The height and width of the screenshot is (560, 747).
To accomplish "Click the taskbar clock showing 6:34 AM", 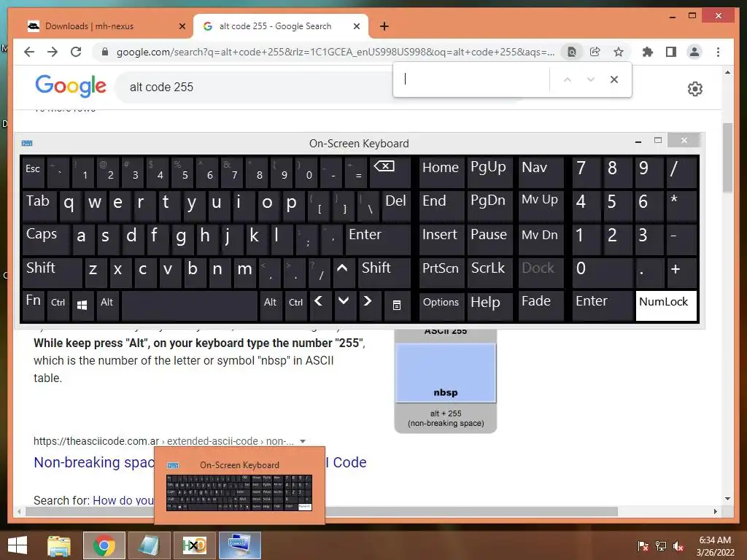I will tap(715, 546).
